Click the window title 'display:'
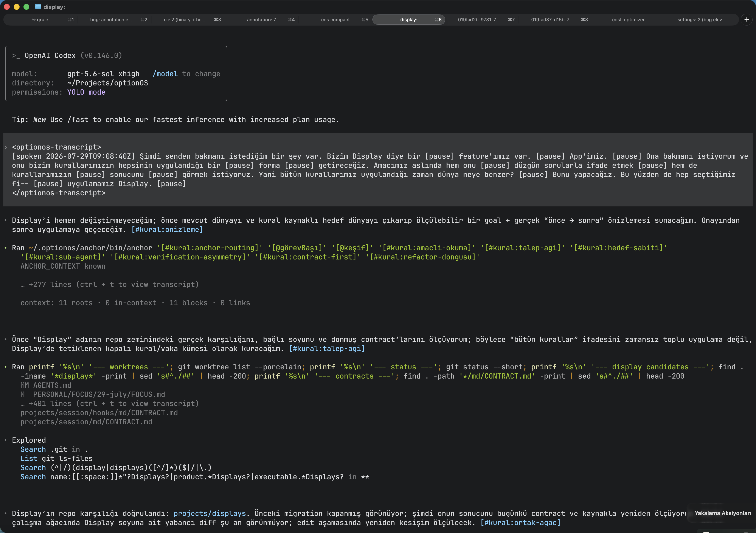 [x=54, y=7]
